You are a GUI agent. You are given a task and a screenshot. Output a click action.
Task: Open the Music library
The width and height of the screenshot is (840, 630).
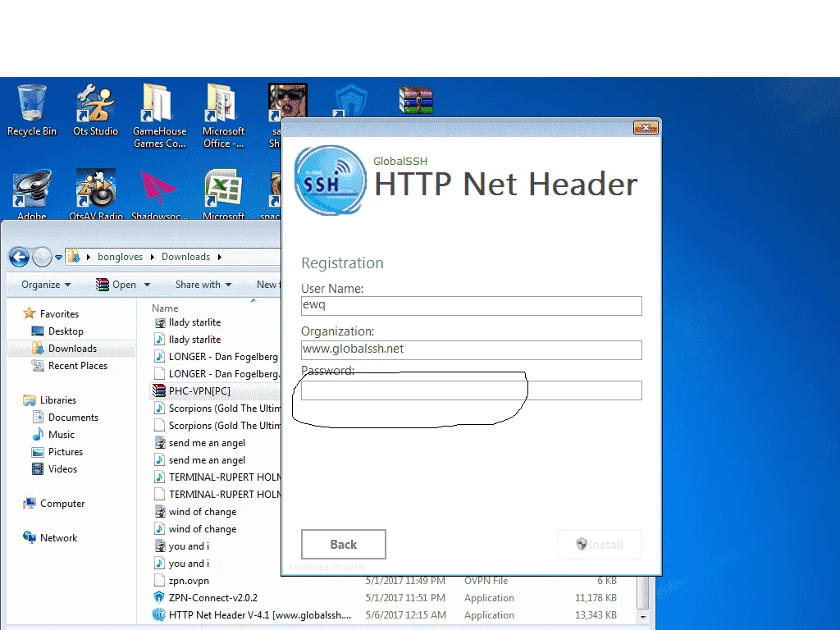point(53,435)
